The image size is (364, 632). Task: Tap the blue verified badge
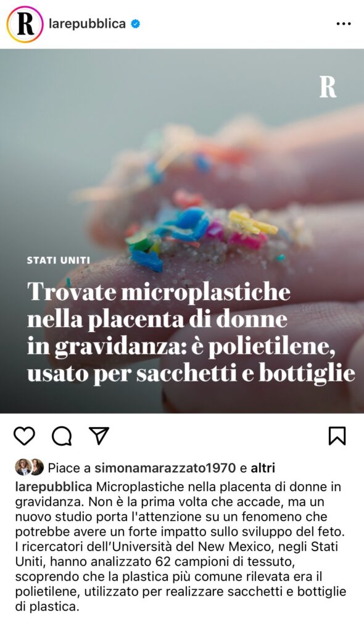tap(136, 24)
